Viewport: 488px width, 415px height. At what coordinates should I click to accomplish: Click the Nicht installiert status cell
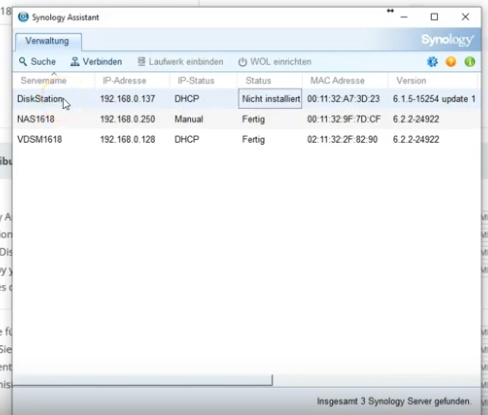point(270,99)
